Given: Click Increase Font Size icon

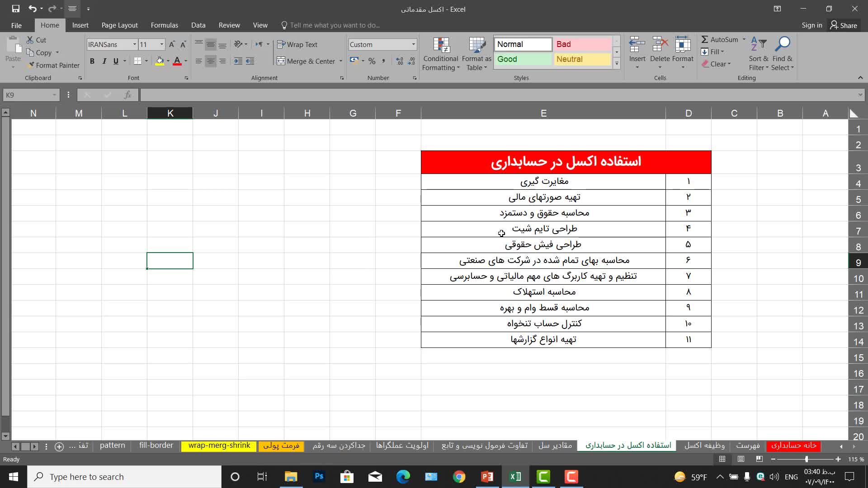Looking at the screenshot, I should click(x=172, y=44).
